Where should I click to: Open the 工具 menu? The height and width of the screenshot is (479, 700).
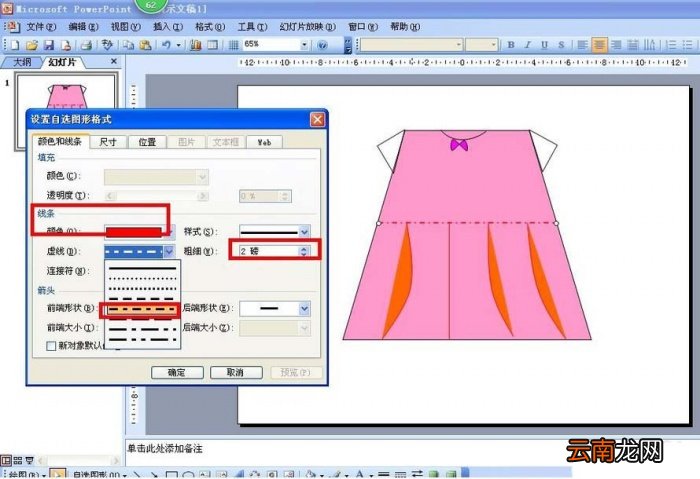click(252, 27)
